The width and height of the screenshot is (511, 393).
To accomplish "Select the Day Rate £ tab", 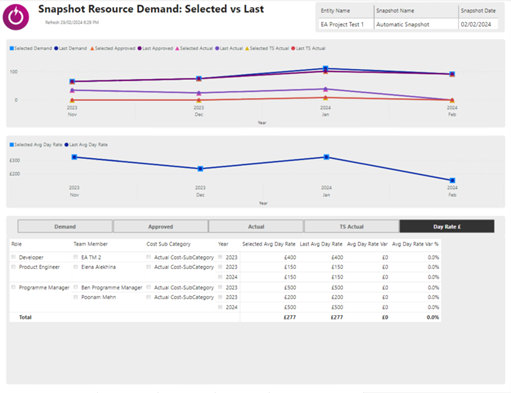I will click(447, 226).
